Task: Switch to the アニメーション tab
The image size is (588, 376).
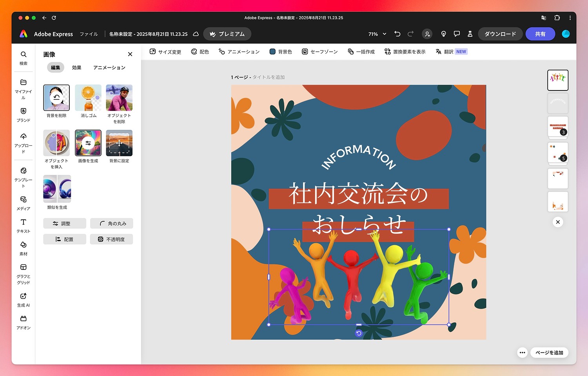Action: 109,67
